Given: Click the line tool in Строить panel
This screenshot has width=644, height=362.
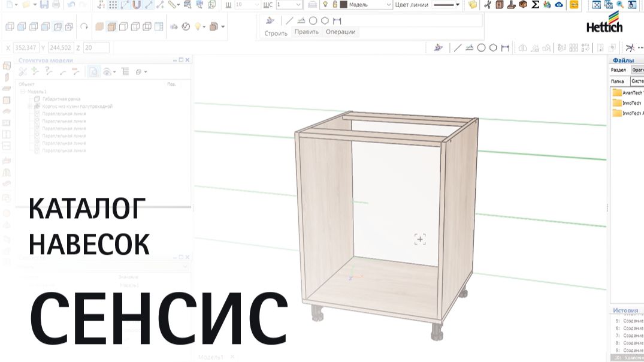Looking at the screenshot, I should point(289,20).
